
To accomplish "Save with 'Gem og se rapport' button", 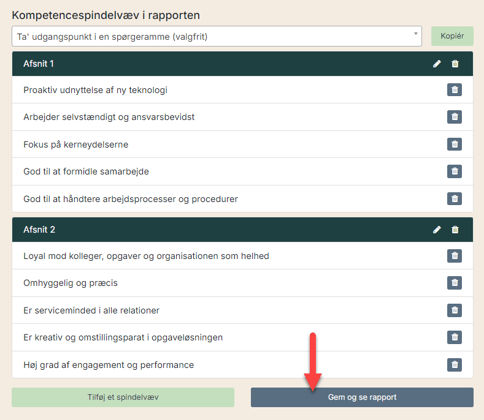I will (362, 397).
